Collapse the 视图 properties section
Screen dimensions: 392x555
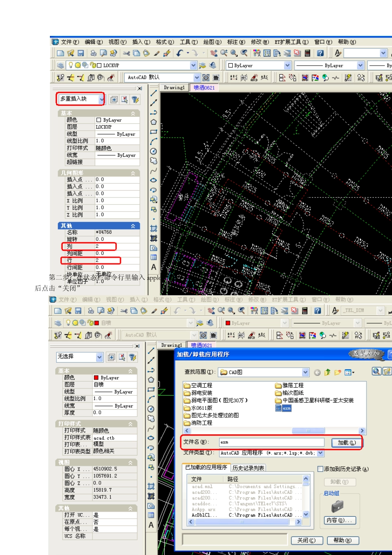click(130, 463)
